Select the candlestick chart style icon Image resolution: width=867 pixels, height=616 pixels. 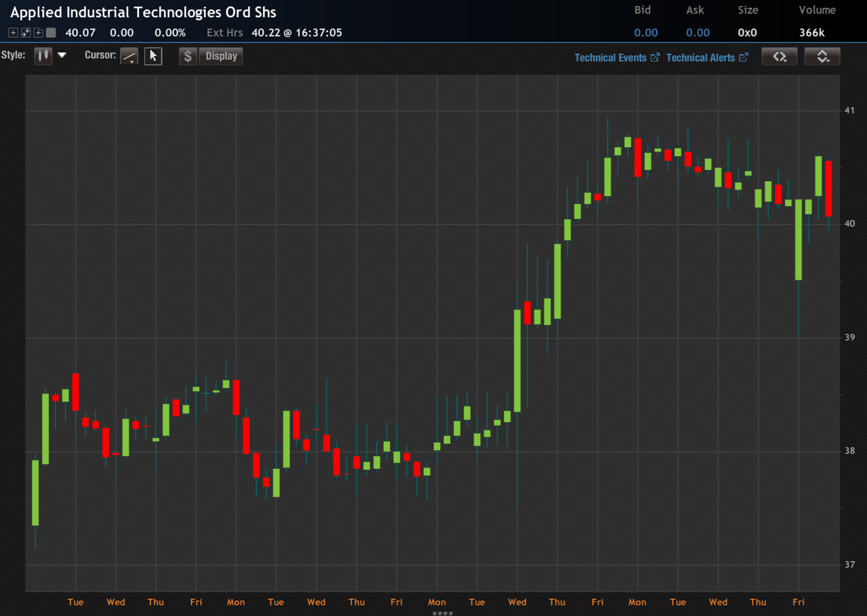[x=42, y=55]
